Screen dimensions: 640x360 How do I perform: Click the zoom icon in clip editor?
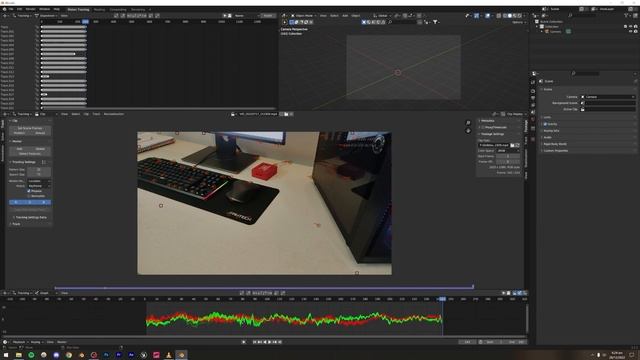tap(468, 123)
